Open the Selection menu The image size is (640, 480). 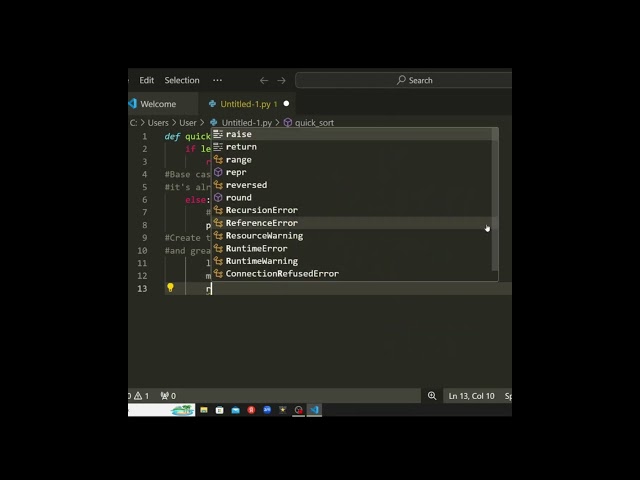182,80
